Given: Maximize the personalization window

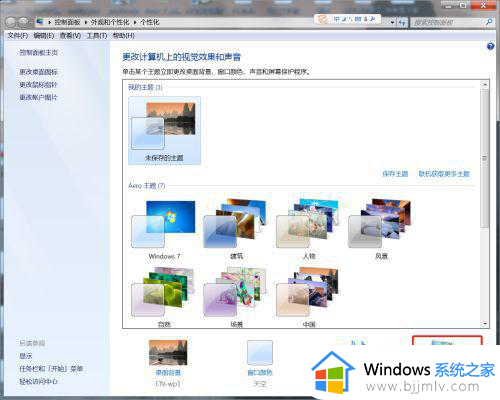Looking at the screenshot, I should point(464,5).
